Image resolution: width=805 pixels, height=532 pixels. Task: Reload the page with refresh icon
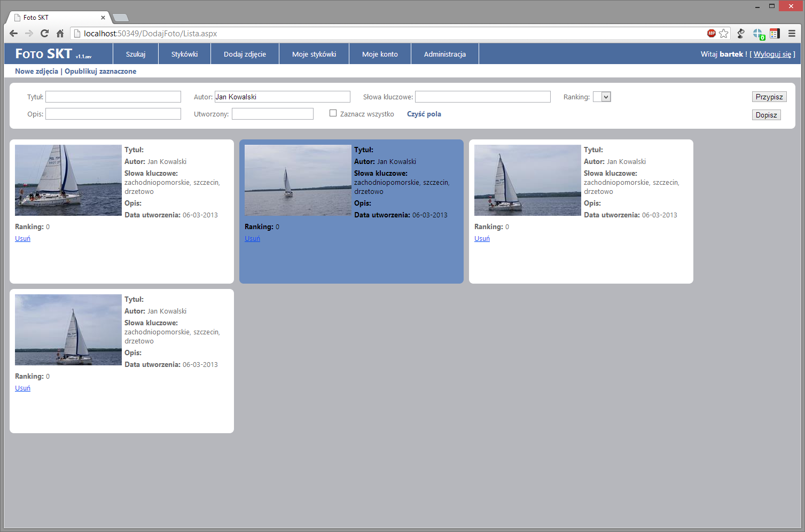pyautogui.click(x=45, y=34)
